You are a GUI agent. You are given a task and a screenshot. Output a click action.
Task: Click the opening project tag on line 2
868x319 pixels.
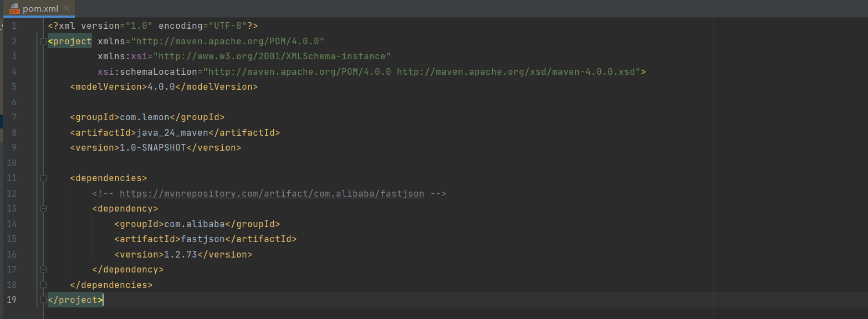pyautogui.click(x=70, y=41)
